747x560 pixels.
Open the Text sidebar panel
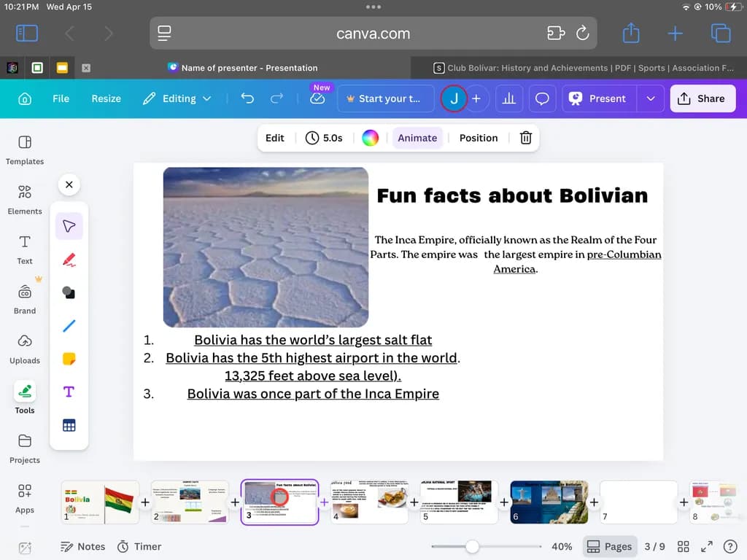click(25, 250)
